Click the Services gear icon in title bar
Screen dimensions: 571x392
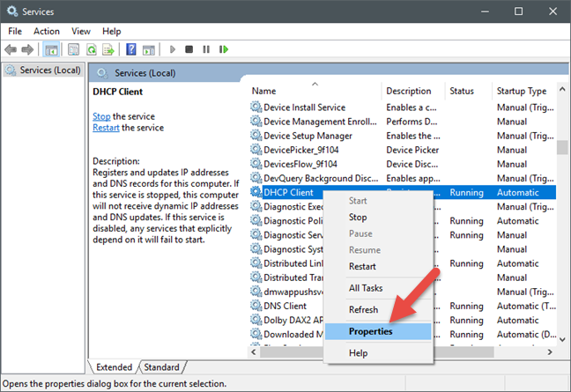(x=12, y=11)
